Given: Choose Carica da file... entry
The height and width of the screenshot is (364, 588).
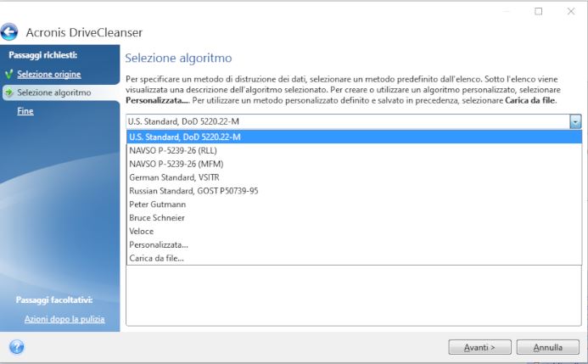Looking at the screenshot, I should (x=355, y=258).
